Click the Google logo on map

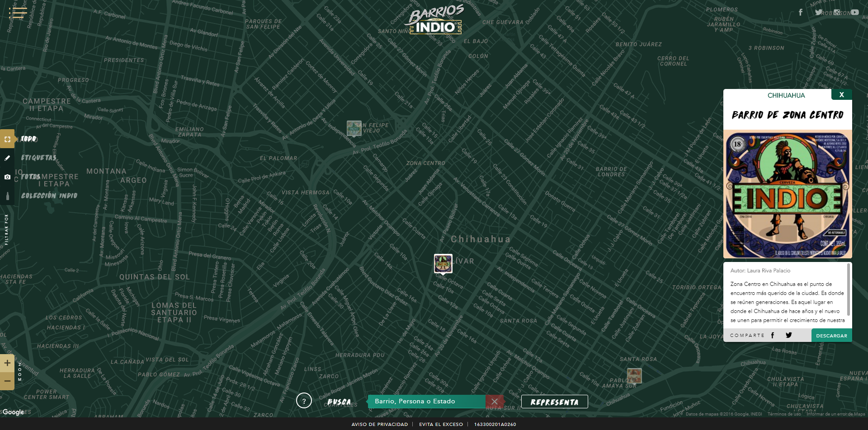[x=13, y=412]
